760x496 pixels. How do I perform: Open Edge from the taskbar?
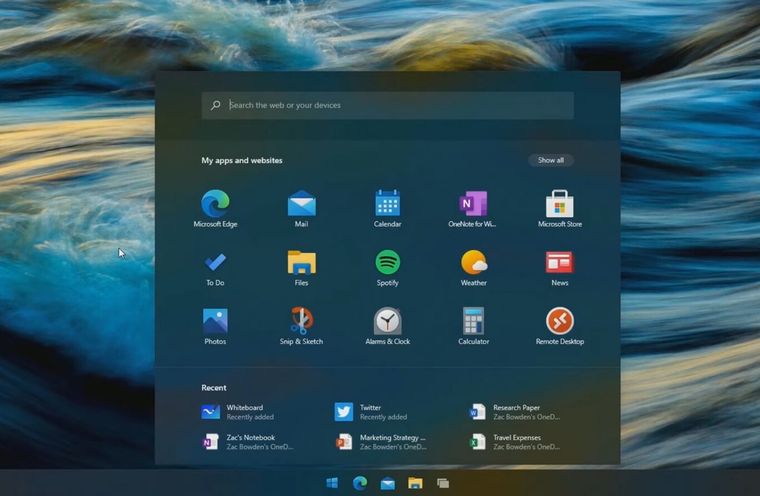[x=360, y=483]
